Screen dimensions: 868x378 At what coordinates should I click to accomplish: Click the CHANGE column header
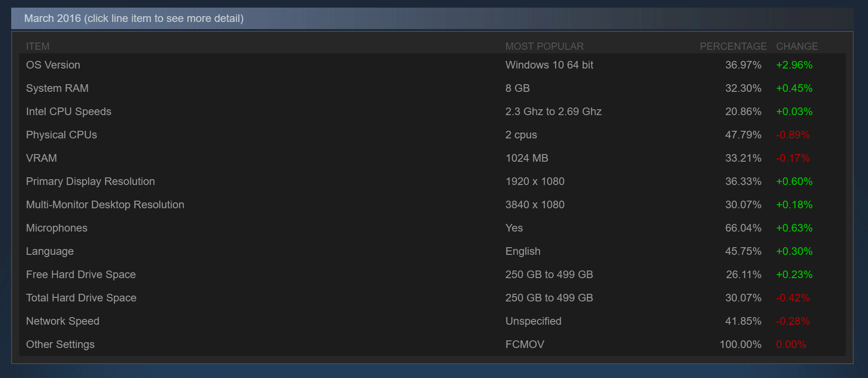coord(796,46)
